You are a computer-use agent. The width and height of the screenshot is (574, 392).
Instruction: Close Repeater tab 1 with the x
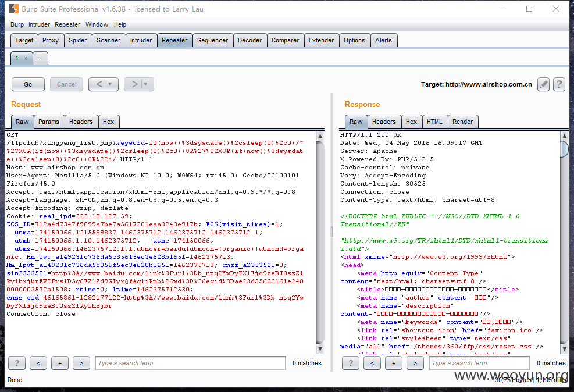pyautogui.click(x=25, y=59)
